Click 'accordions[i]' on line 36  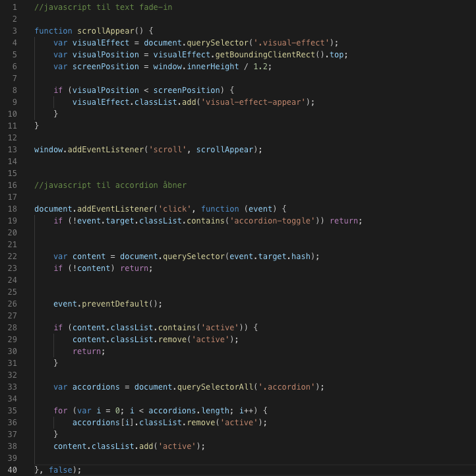[x=104, y=423]
